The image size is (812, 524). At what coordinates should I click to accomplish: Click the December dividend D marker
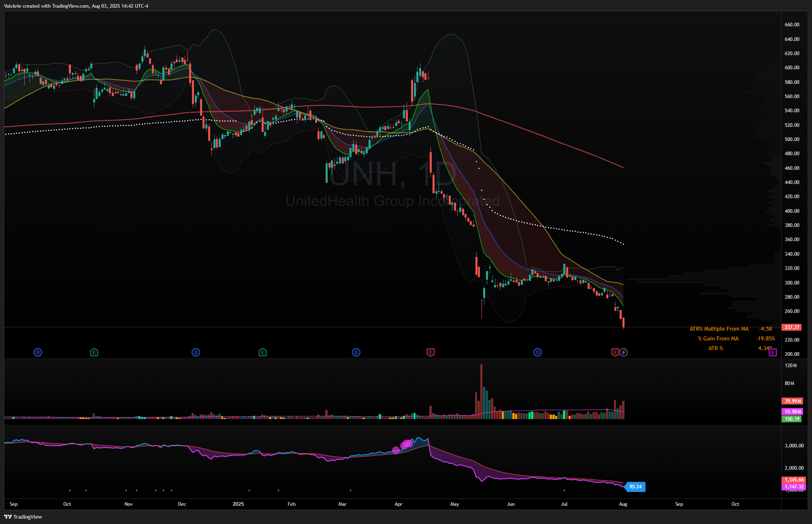click(x=196, y=353)
